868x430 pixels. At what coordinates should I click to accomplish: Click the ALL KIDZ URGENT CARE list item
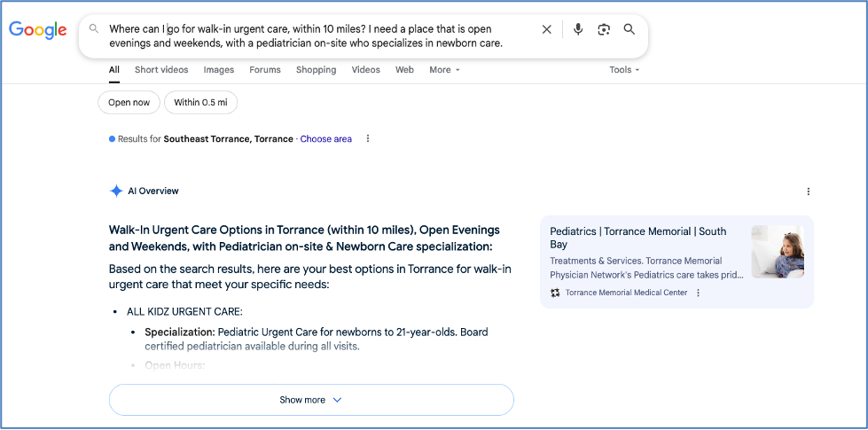[x=184, y=311]
